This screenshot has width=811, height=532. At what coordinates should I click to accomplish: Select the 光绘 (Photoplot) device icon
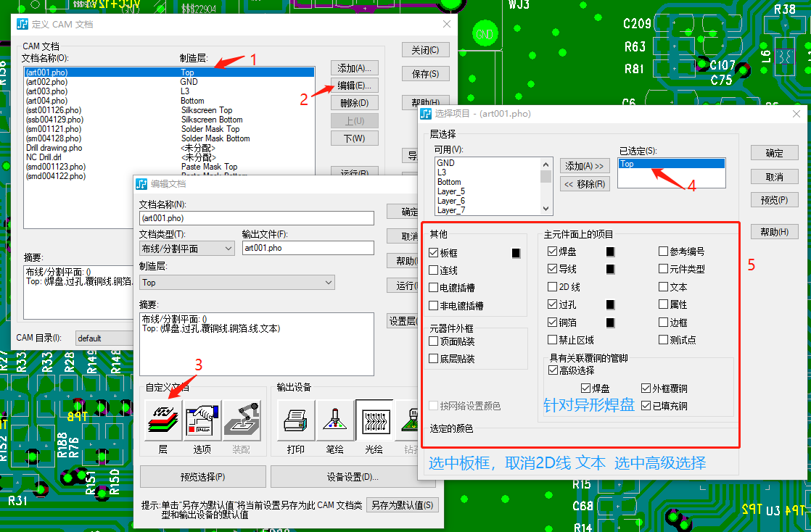[374, 420]
